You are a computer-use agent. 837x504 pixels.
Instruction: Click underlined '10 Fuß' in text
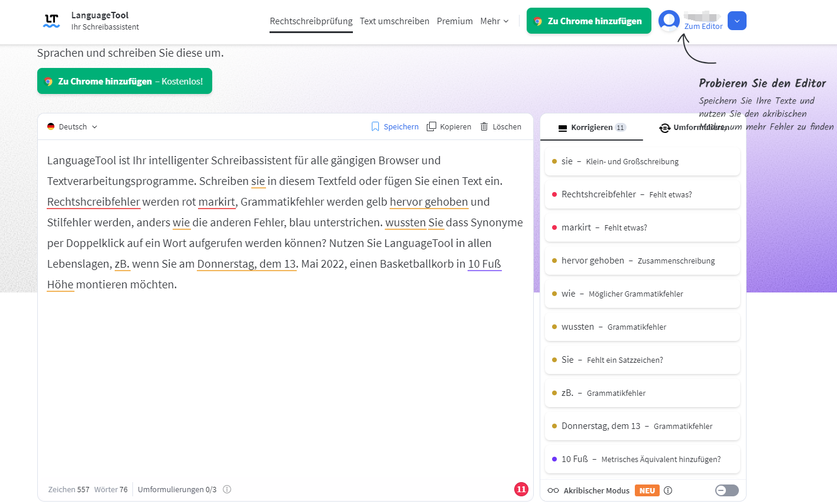coord(485,264)
